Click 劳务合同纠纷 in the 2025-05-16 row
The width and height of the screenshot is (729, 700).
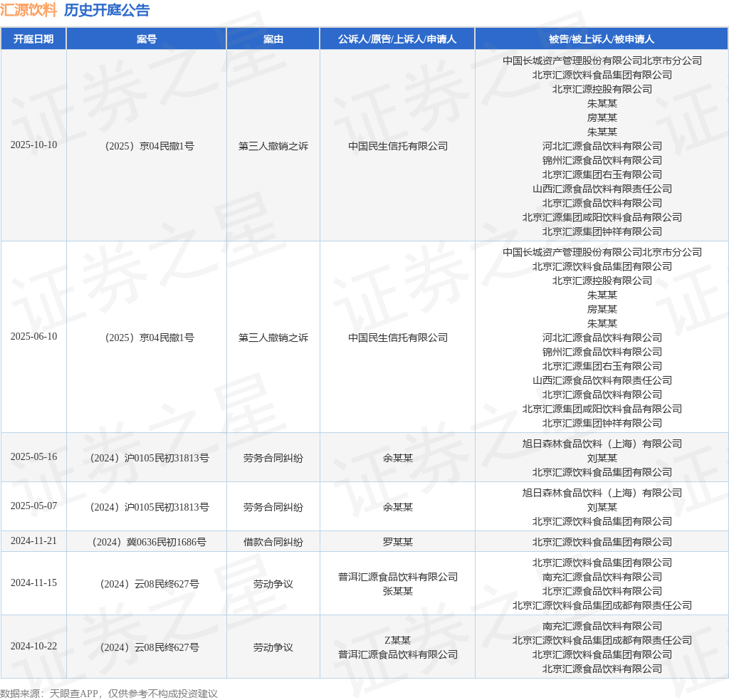tap(273, 458)
